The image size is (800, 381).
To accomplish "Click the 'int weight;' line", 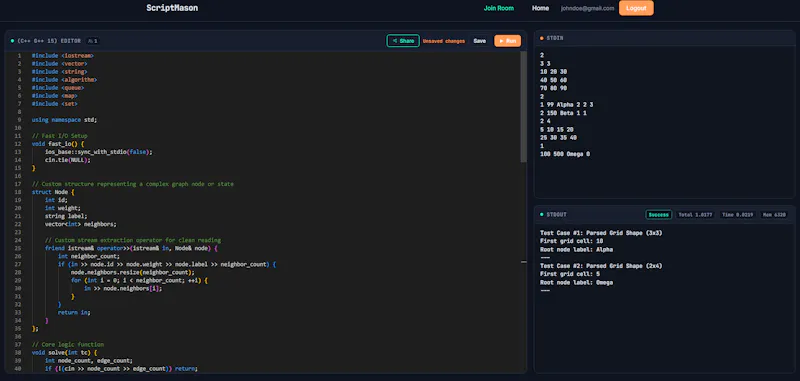I will pyautogui.click(x=62, y=208).
